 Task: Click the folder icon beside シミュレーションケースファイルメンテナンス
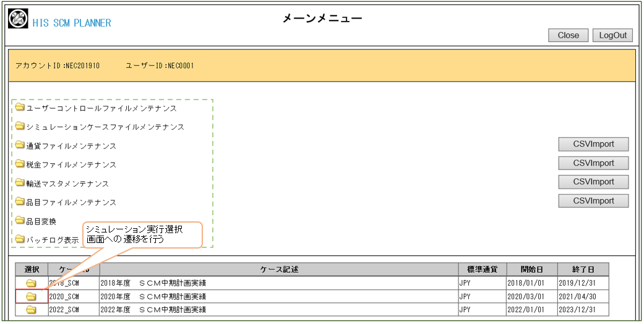[20, 126]
